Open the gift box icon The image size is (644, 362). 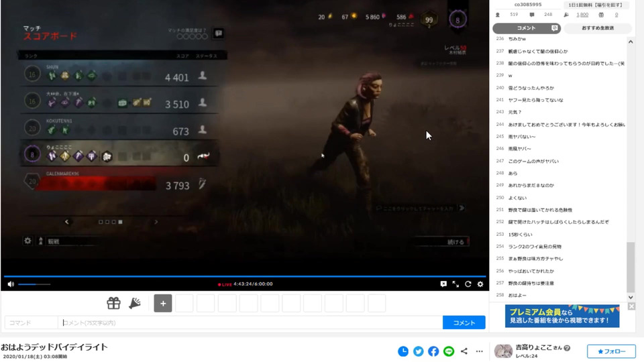coord(113,303)
